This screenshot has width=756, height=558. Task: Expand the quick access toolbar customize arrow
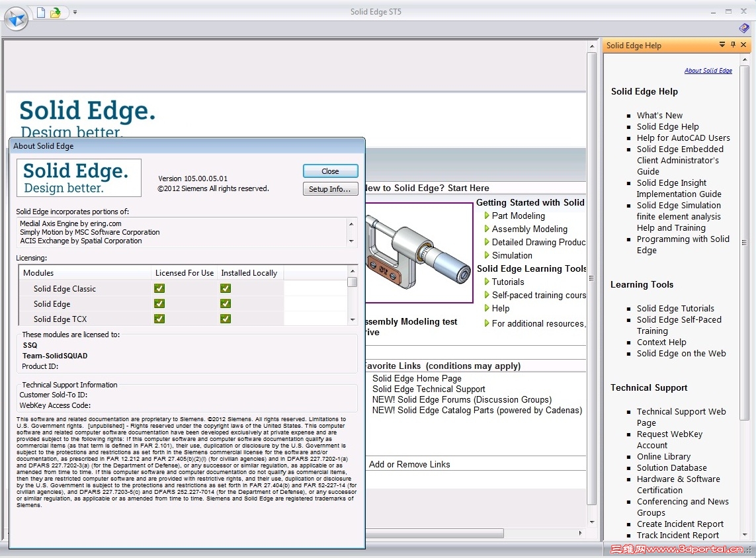point(75,13)
